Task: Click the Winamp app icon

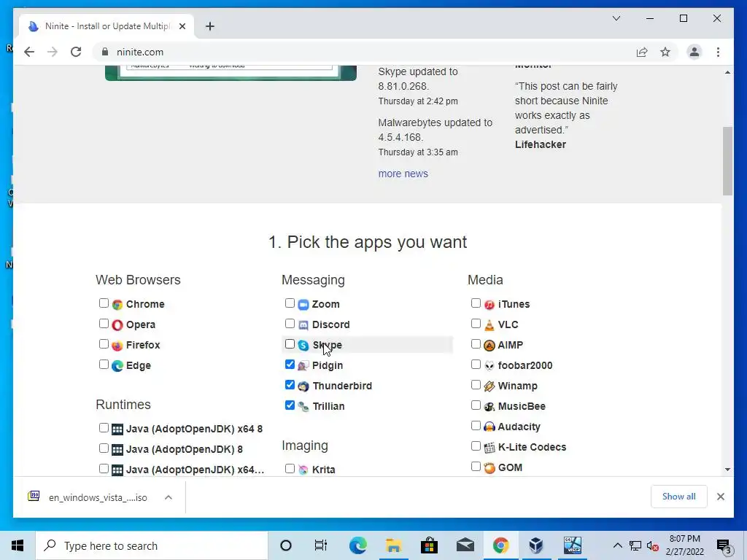Action: click(x=489, y=386)
